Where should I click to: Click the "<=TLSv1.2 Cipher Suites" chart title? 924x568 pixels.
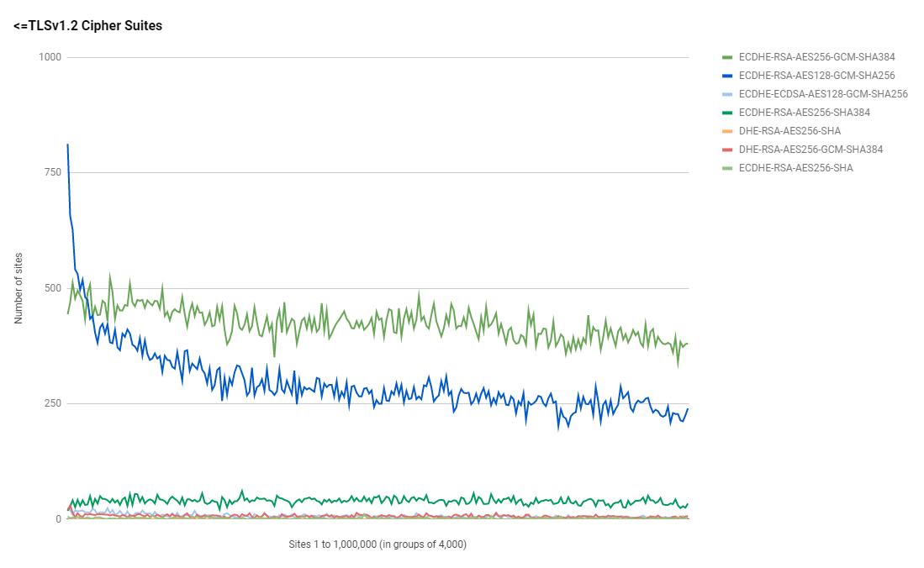(88, 26)
